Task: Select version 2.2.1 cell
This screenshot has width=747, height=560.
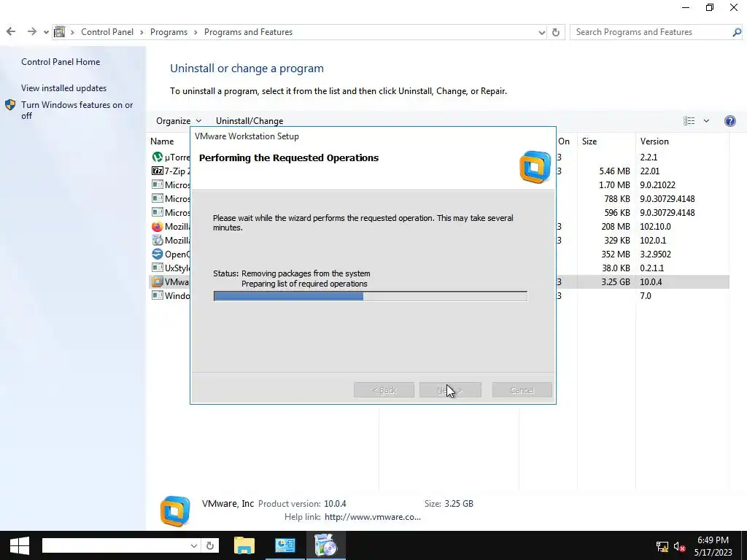Action: [649, 157]
